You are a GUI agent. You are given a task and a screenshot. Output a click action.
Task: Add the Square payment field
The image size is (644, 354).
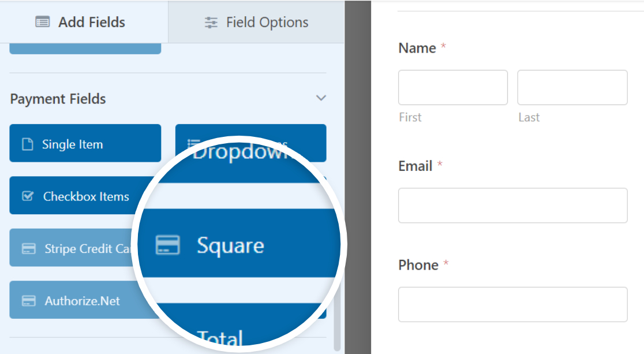[x=239, y=243]
